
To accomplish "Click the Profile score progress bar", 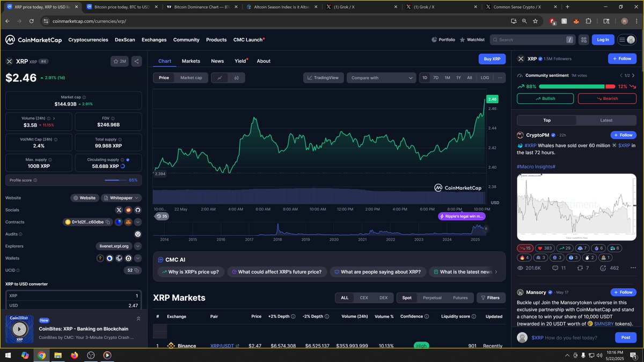I will (x=116, y=180).
